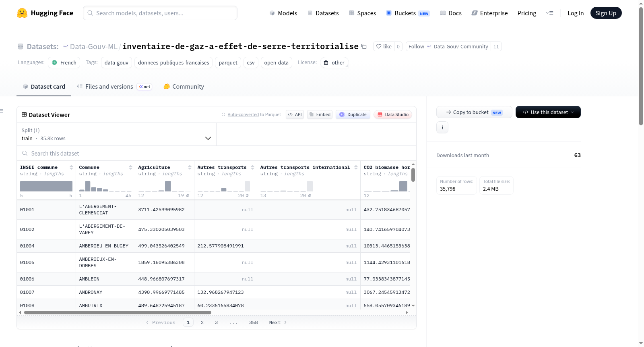Click the French language tag
The height and width of the screenshot is (347, 644).
pyautogui.click(x=64, y=62)
